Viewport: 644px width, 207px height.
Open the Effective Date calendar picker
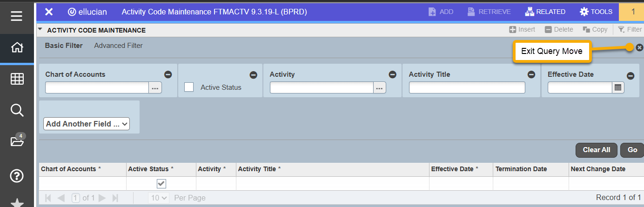click(618, 87)
